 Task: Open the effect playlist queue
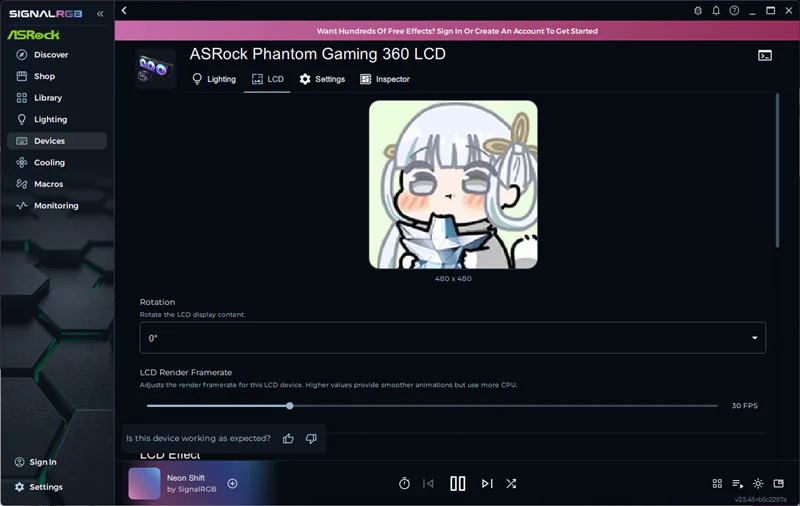coord(738,484)
